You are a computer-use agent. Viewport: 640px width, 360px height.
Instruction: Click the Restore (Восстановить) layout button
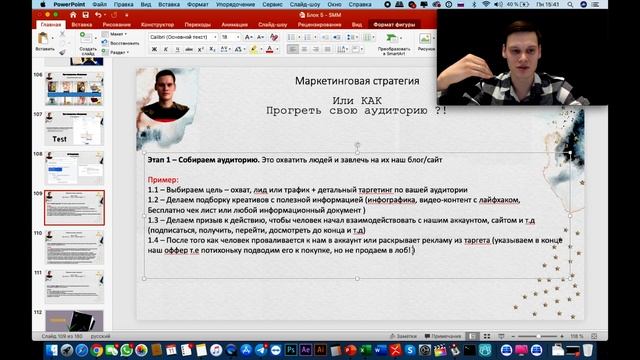121,43
